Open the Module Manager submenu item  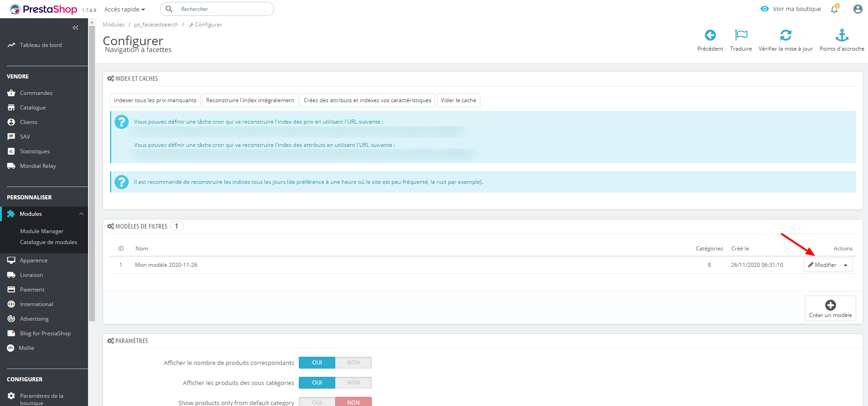[42, 231]
